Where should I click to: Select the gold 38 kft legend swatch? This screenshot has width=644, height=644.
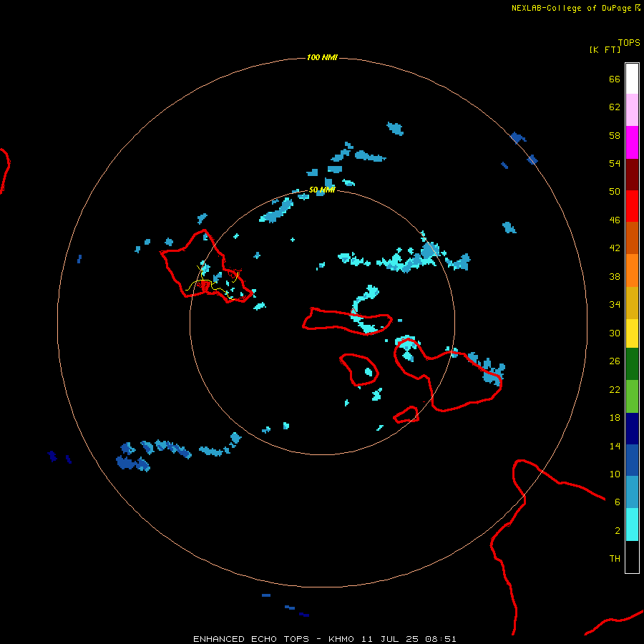coord(632,303)
